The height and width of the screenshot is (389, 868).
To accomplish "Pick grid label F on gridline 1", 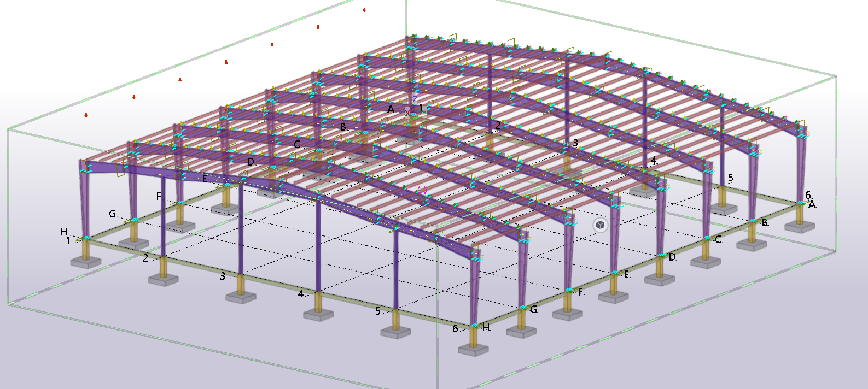I will tap(159, 196).
